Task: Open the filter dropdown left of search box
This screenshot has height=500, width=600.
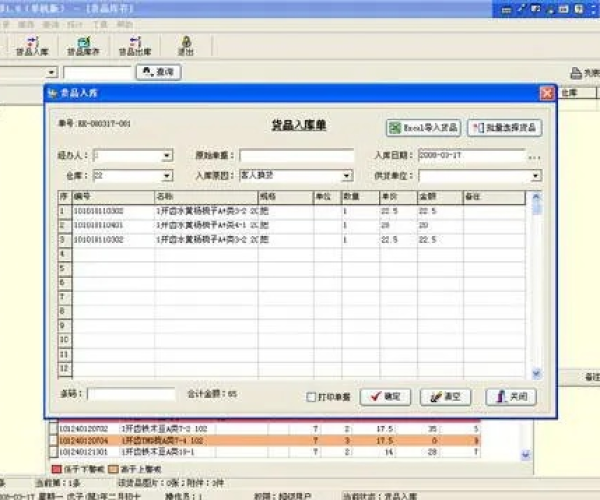Action: [x=51, y=72]
